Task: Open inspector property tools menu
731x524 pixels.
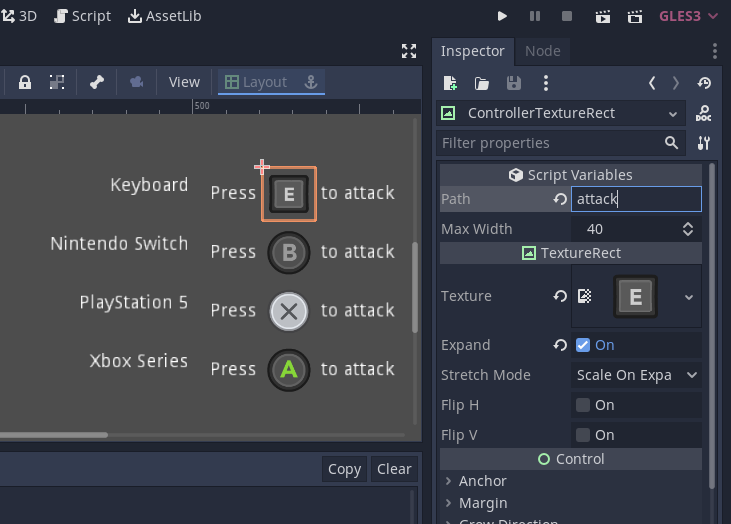Action: (703, 143)
